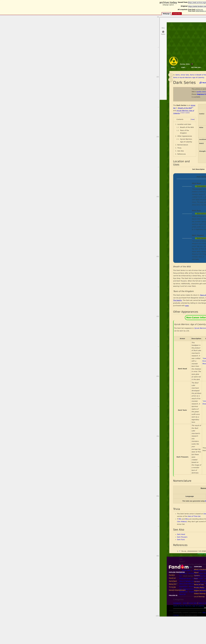
Task: Click the Saved from URL field
Action: coord(197,2)
